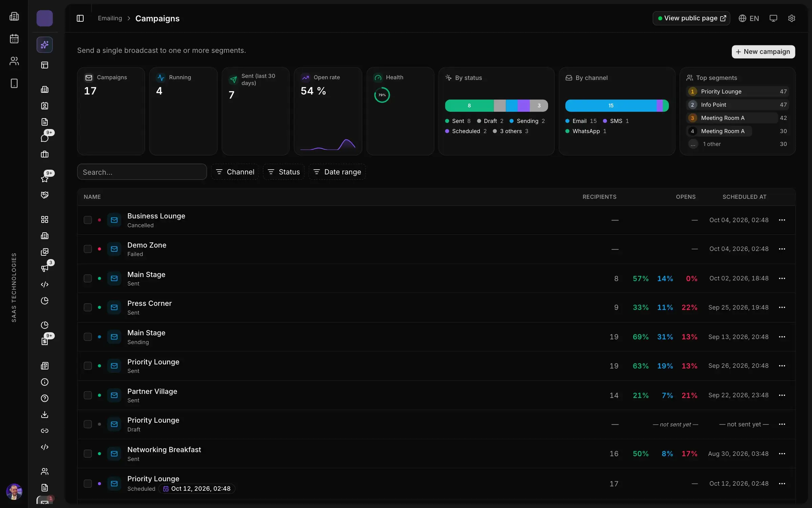Click the user avatar photo
Screen dimensions: 812x508
click(x=14, y=491)
